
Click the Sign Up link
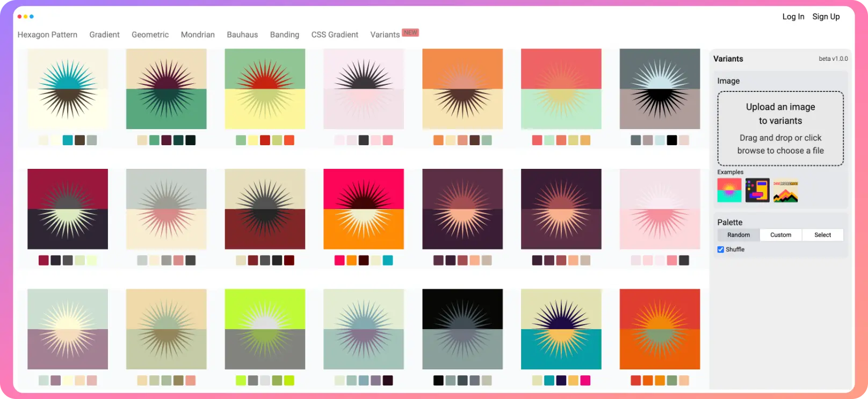(x=826, y=17)
